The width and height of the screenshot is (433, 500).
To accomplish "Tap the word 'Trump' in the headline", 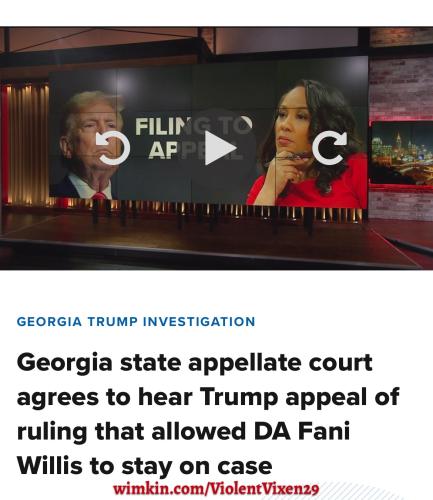I will pyautogui.click(x=239, y=397).
